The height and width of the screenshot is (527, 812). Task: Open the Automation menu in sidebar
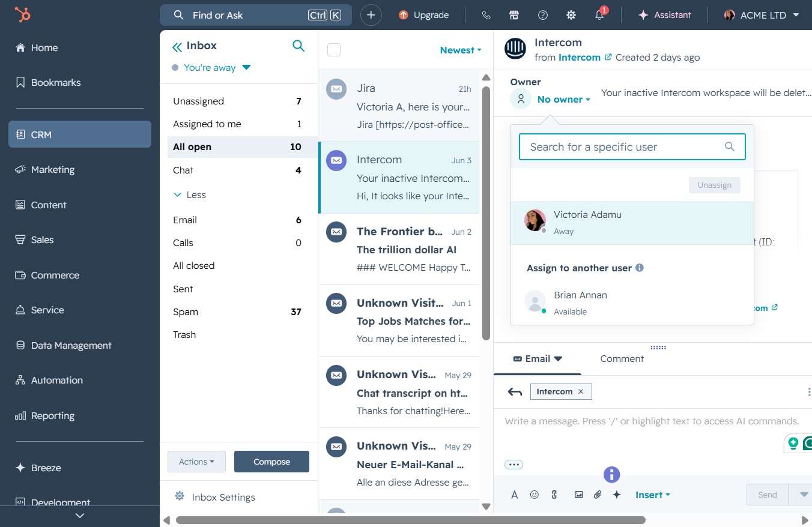(x=80, y=381)
